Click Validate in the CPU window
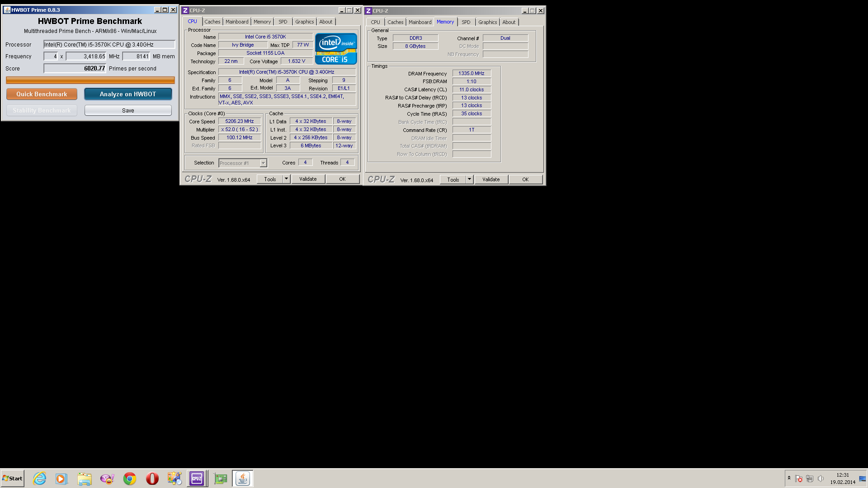 tap(308, 179)
